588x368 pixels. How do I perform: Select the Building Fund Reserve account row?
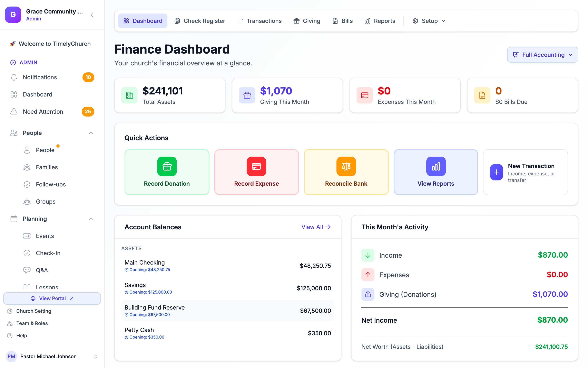[228, 311]
